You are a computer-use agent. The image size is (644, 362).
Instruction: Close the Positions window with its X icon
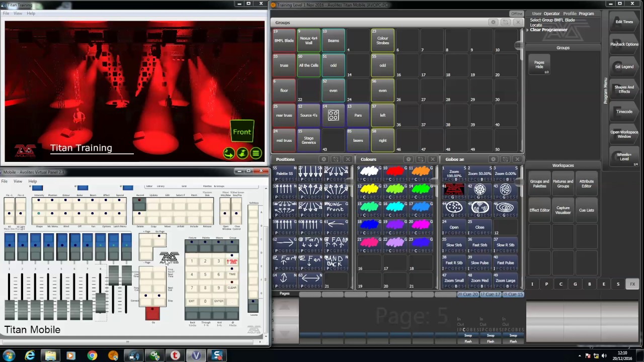tap(348, 159)
